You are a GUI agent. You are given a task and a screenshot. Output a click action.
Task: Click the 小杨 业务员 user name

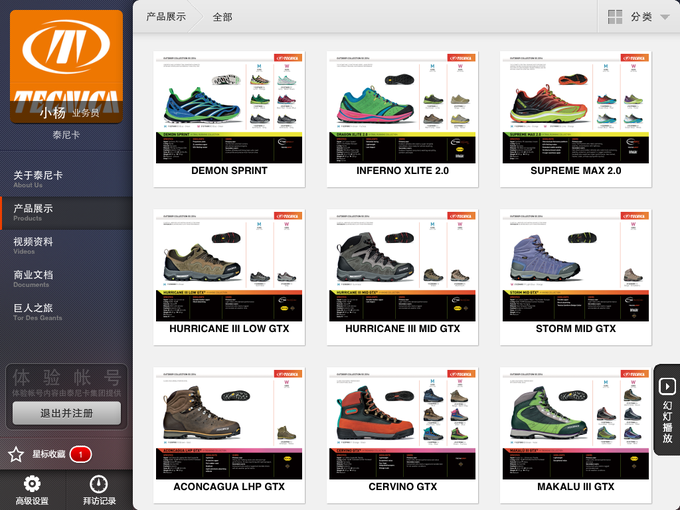69,113
